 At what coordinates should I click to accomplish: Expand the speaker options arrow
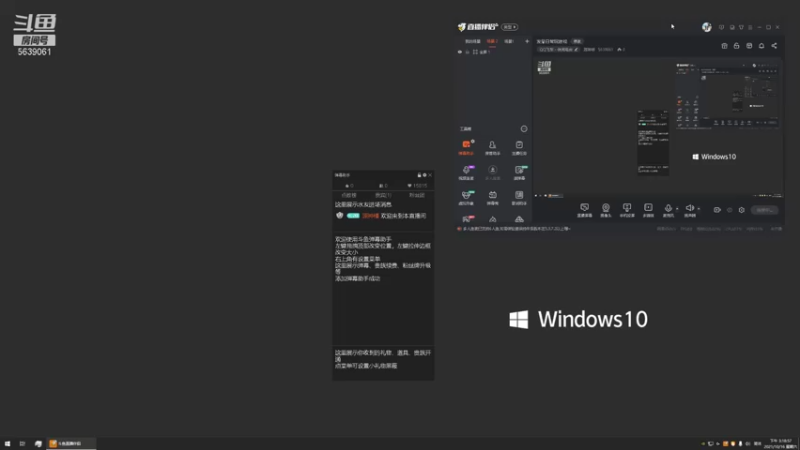pos(698,209)
